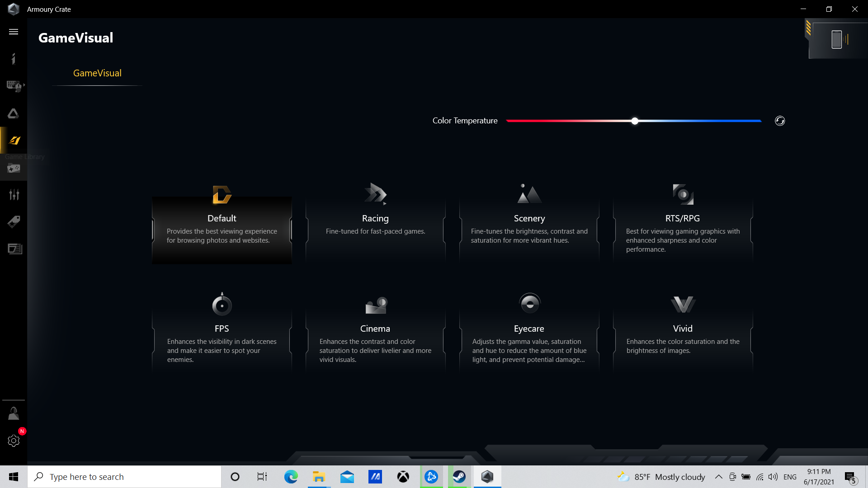Click the Vivid mode V icon
868x488 pixels.
pyautogui.click(x=683, y=305)
